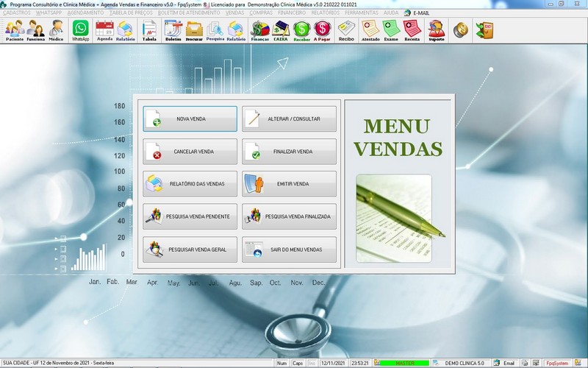
Task: Open the Exame toolbar icon
Action: pos(391,30)
